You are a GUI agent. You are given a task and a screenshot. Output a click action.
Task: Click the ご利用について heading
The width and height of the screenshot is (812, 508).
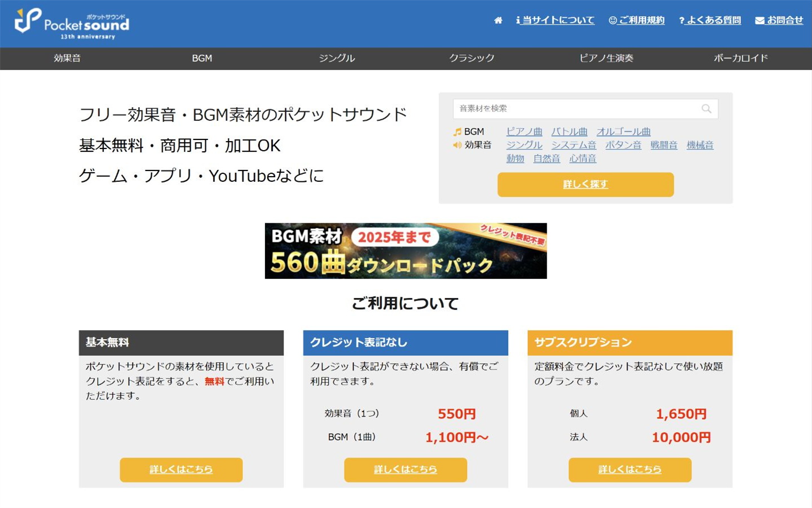(x=405, y=304)
